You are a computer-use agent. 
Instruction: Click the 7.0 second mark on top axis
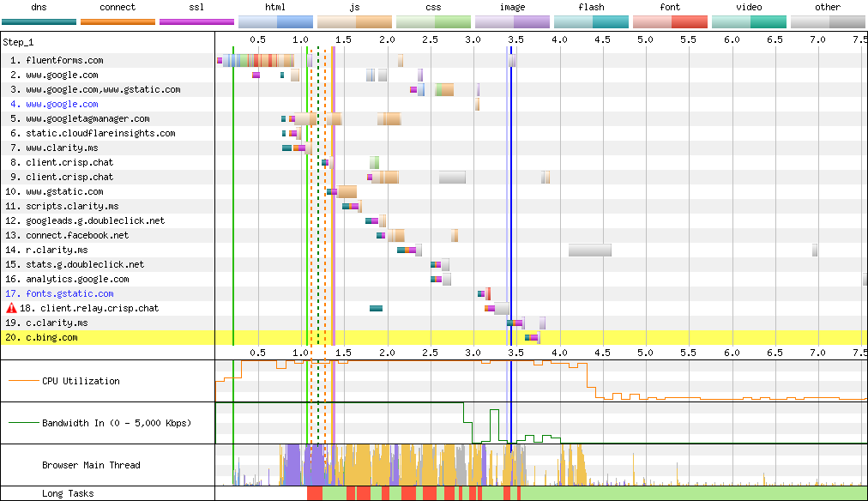pyautogui.click(x=817, y=39)
